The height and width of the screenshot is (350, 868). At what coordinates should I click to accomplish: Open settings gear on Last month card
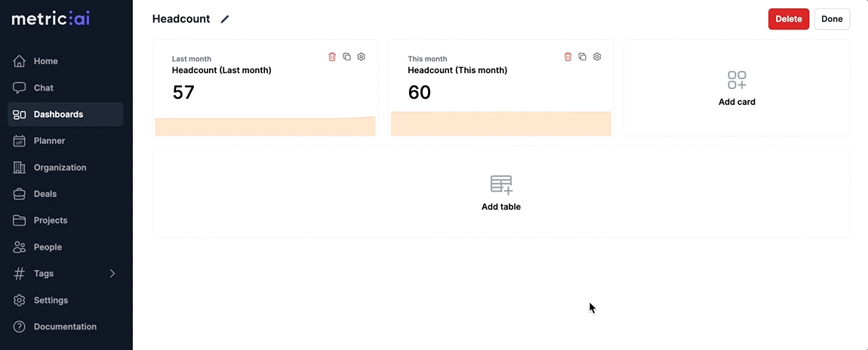tap(361, 57)
